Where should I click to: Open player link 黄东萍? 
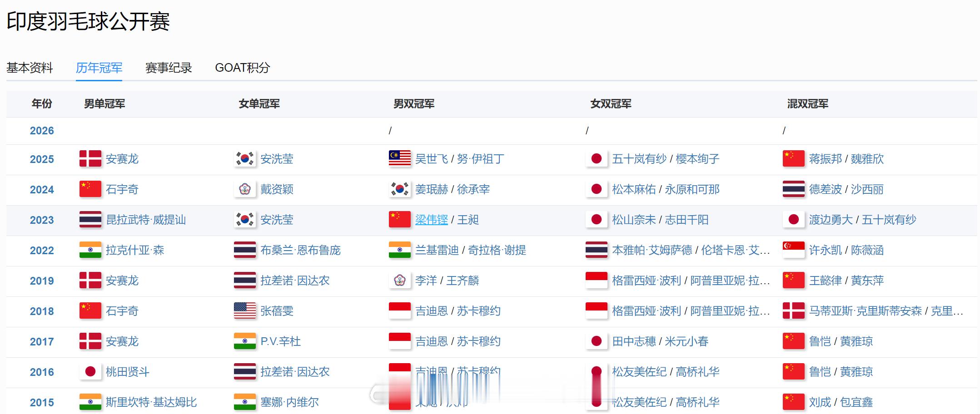point(867,281)
